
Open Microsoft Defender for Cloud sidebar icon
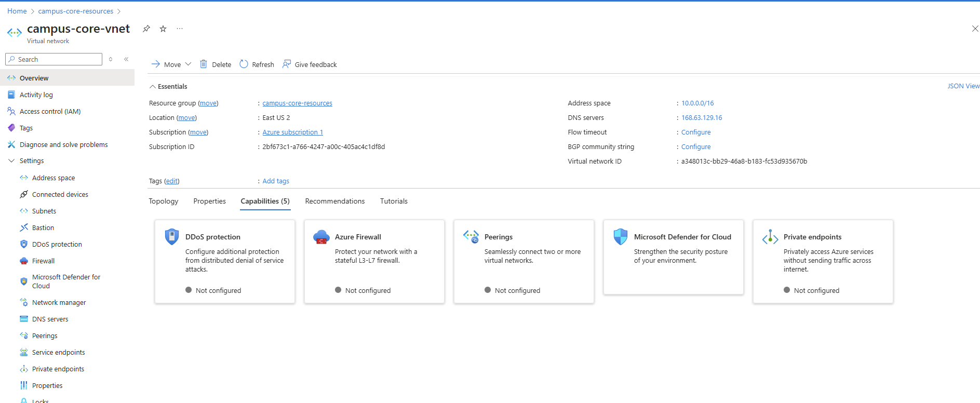coord(24,281)
